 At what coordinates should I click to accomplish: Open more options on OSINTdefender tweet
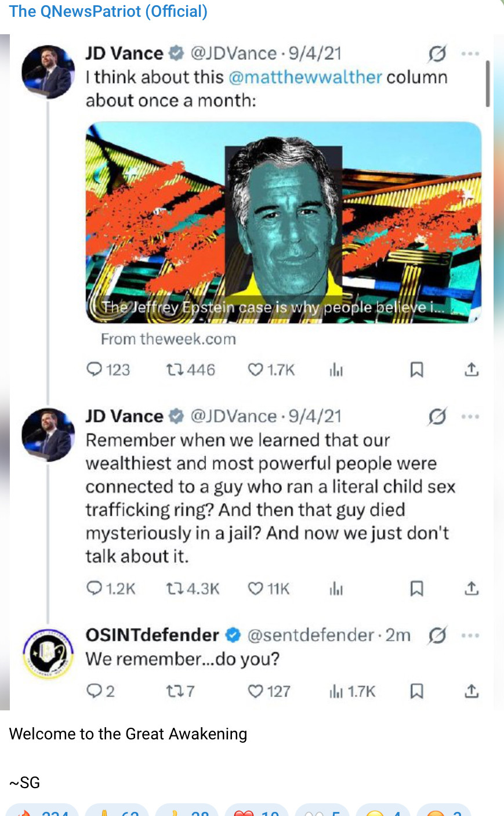(x=470, y=636)
